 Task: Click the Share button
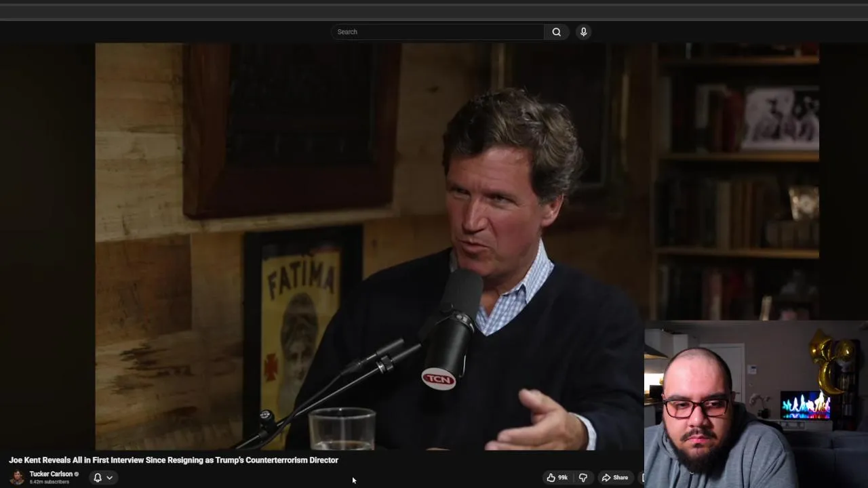615,478
